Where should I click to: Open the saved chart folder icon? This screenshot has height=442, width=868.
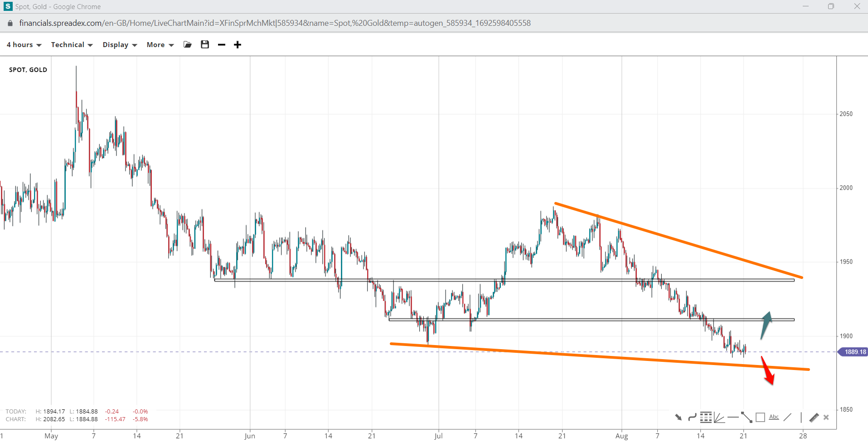188,44
